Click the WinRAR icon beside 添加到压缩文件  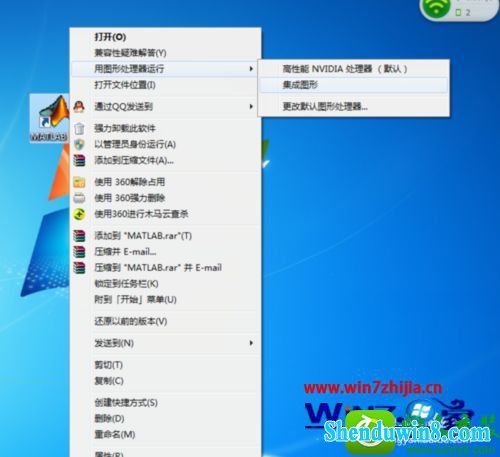point(79,160)
